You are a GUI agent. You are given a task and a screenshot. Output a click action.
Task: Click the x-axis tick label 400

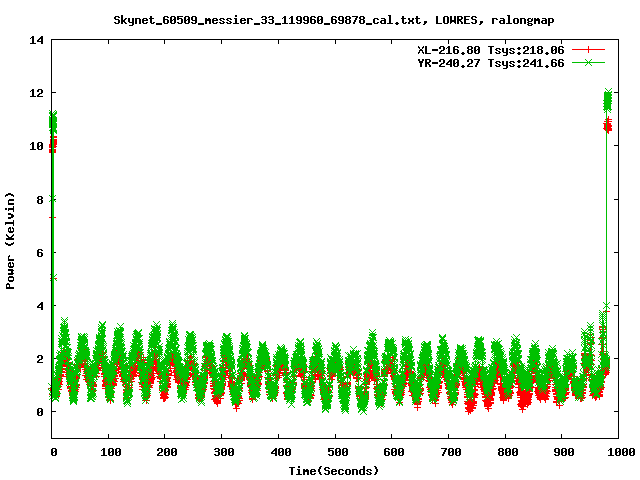(280, 452)
